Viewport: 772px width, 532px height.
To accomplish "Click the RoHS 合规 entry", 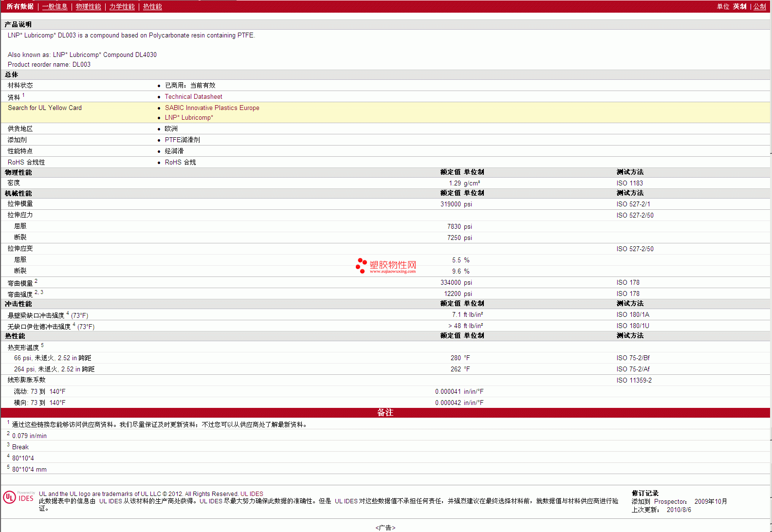I will pos(180,162).
